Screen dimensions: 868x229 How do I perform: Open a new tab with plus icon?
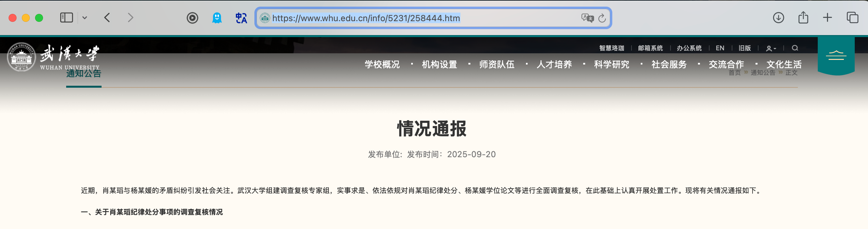click(827, 18)
